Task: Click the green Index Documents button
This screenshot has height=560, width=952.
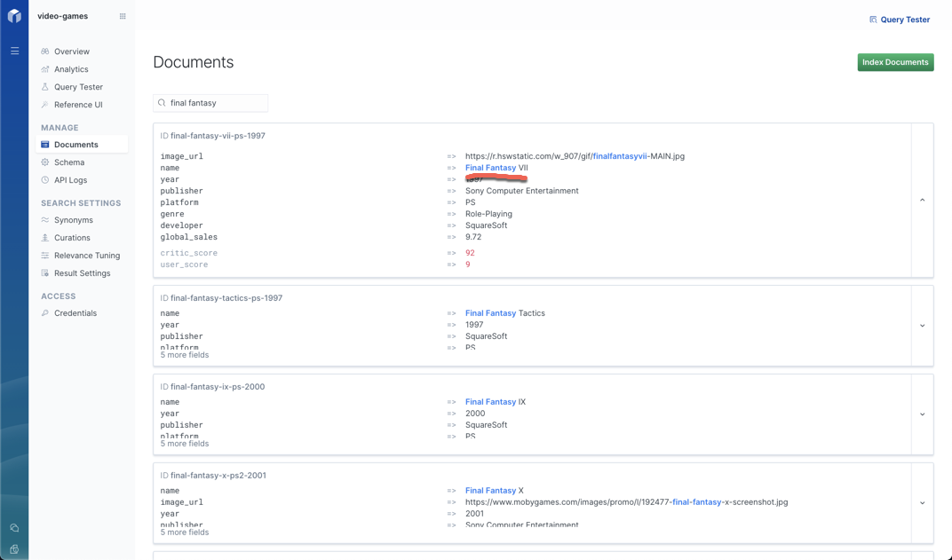Action: coord(895,62)
